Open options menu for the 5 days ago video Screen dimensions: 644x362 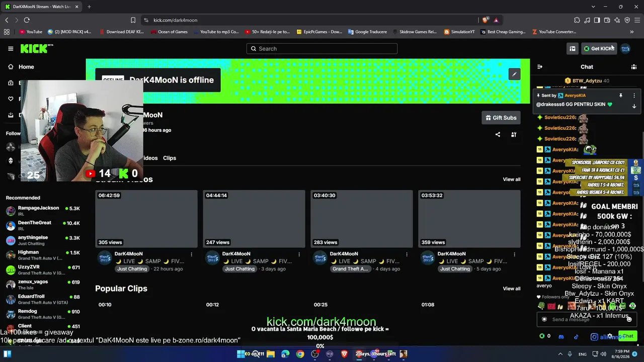point(514,254)
